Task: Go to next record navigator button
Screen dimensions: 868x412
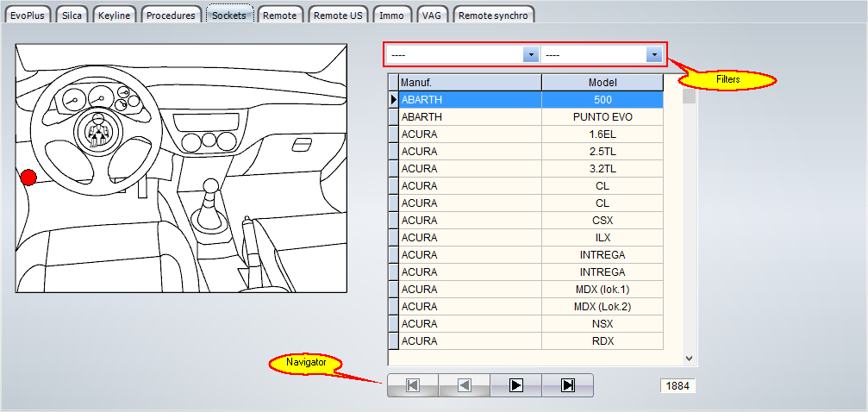Action: click(x=516, y=385)
